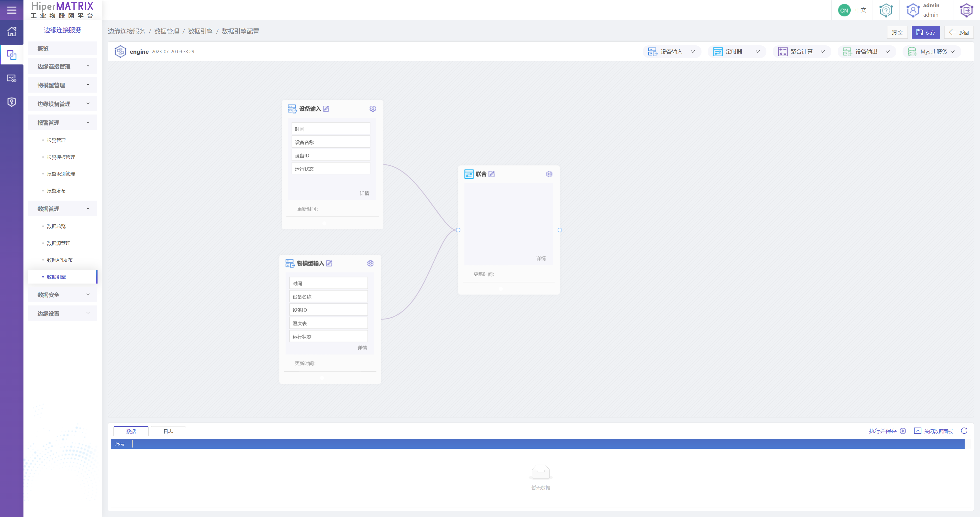
Task: Open the 定时器 toolbar dropdown
Action: pos(736,51)
